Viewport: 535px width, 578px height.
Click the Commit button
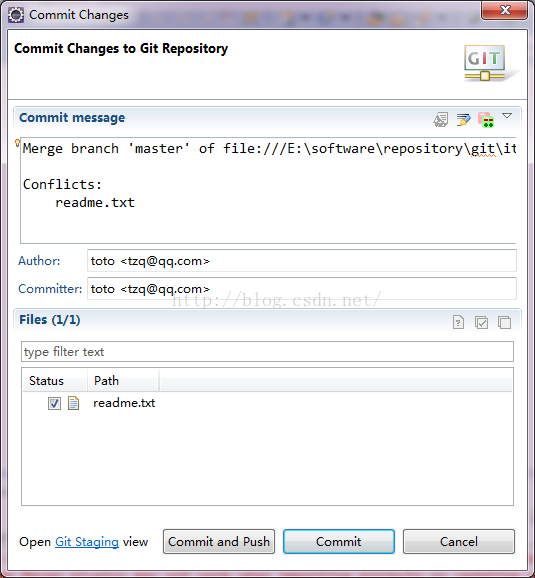click(339, 542)
